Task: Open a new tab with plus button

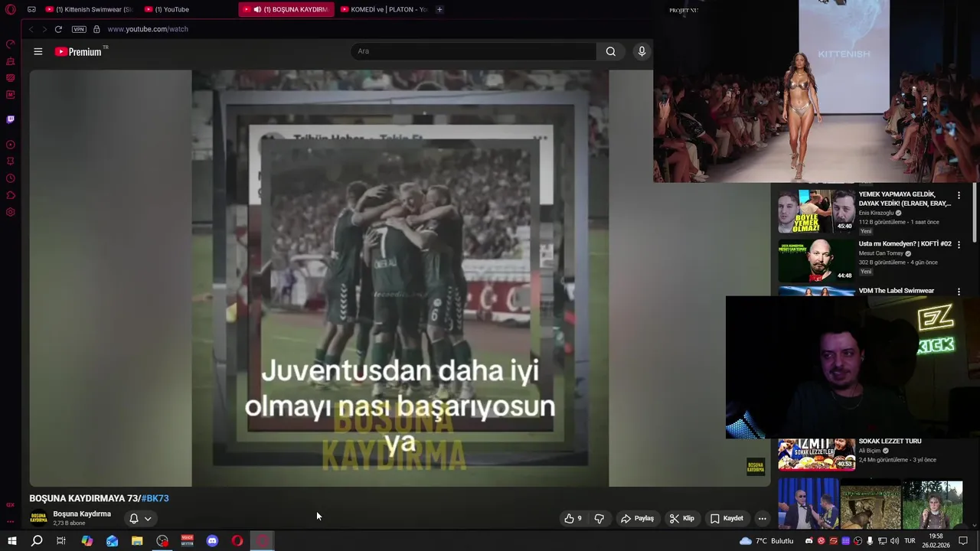Action: click(439, 9)
